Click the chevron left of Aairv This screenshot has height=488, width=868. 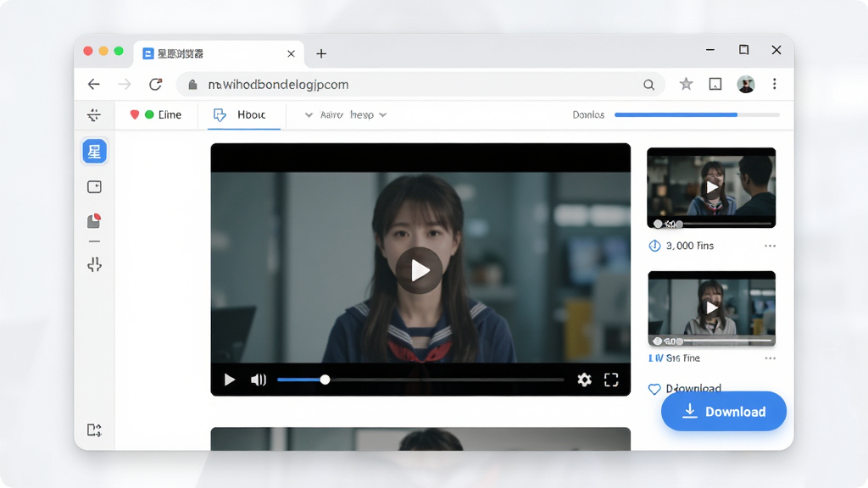coord(309,115)
